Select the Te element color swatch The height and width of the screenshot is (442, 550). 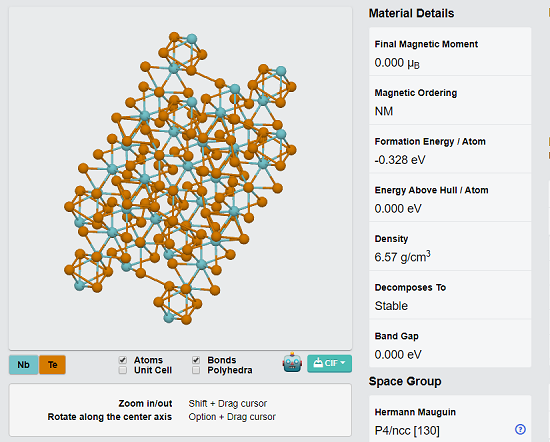52,365
